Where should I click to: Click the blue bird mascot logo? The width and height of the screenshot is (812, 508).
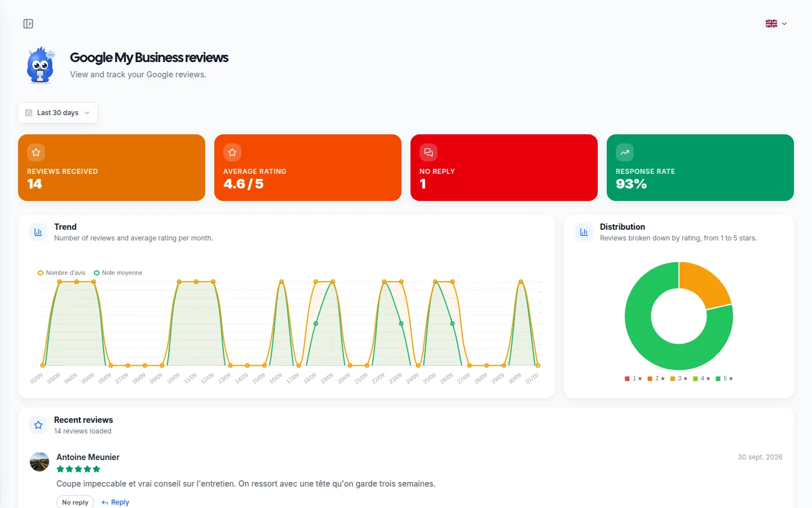click(x=41, y=65)
